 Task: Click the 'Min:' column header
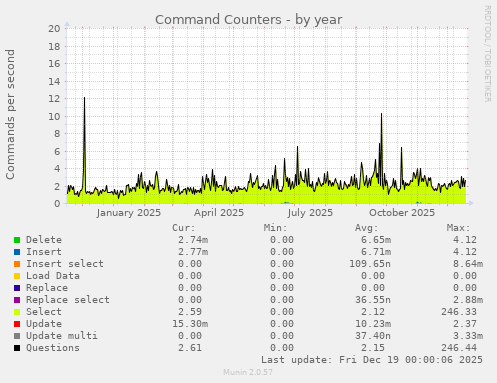click(275, 228)
